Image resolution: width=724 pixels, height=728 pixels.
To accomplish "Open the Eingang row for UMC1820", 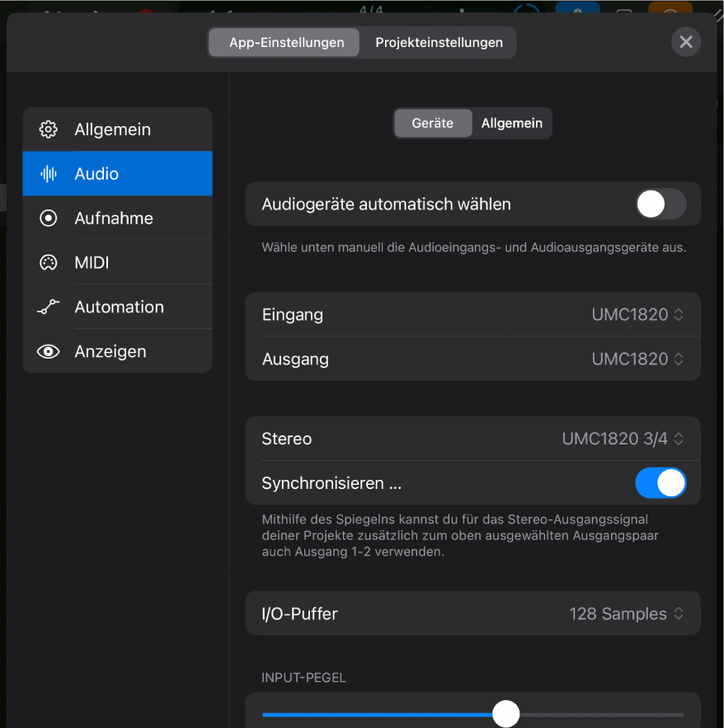I will point(472,314).
